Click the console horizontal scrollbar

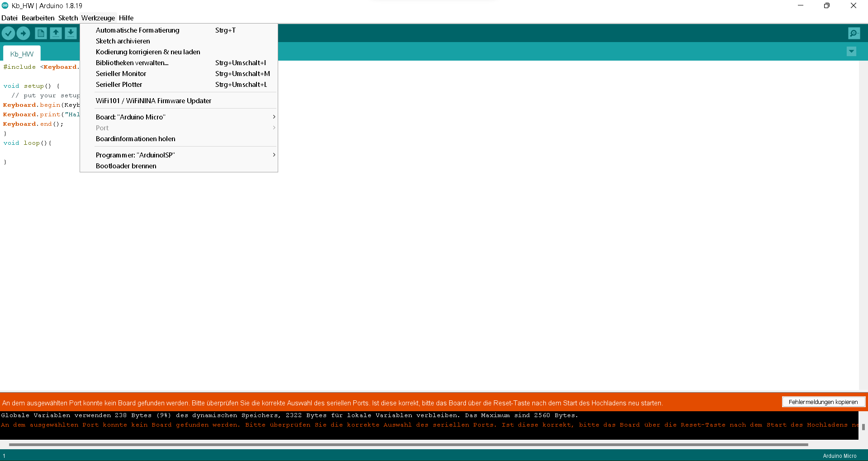407,445
